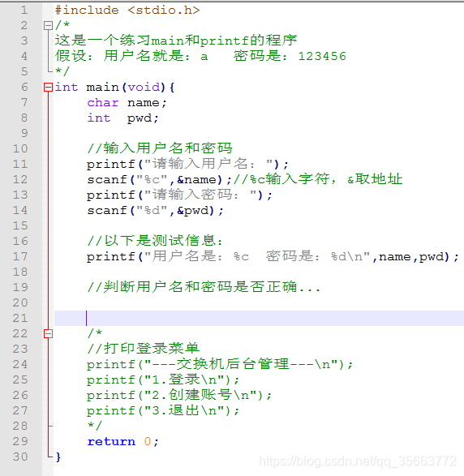The image size is (464, 476).
Task: Click line number 21 in the margin
Action: [x=20, y=318]
